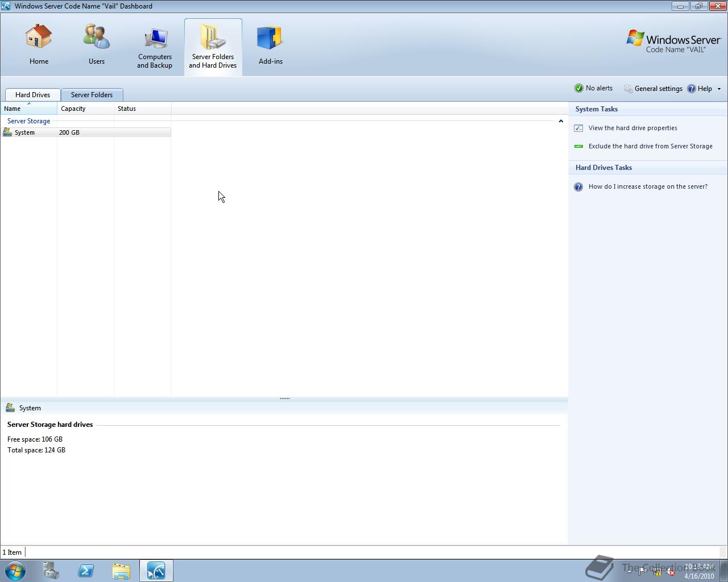Open the Home section icon
Screen dimensions: 728x582
click(39, 37)
